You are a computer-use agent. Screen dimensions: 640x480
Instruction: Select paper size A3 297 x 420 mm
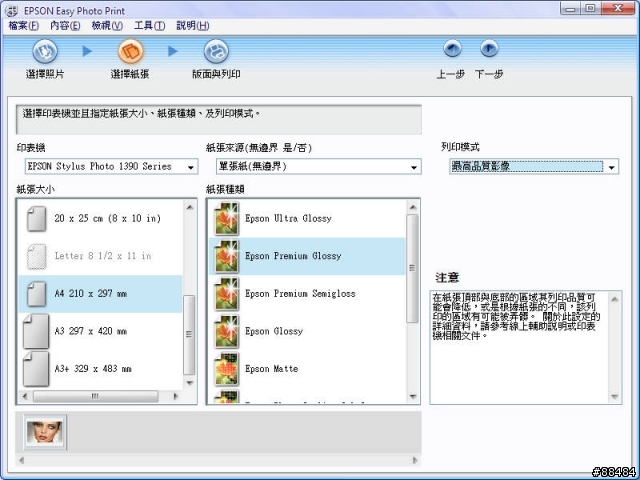pyautogui.click(x=100, y=331)
